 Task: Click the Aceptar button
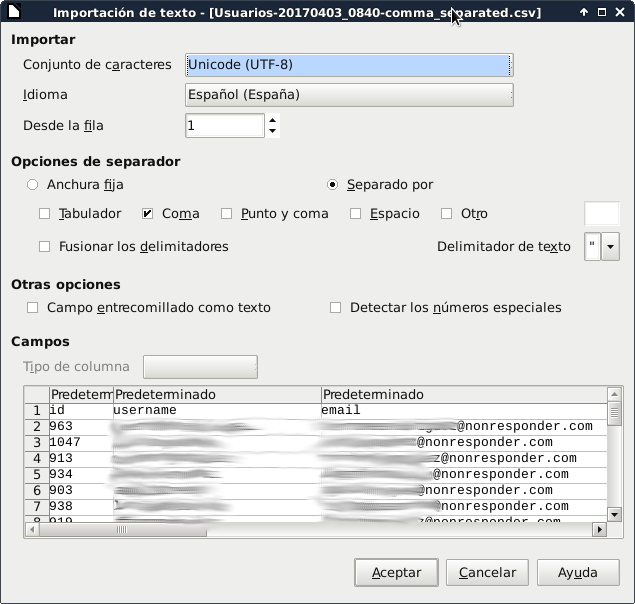tap(396, 573)
